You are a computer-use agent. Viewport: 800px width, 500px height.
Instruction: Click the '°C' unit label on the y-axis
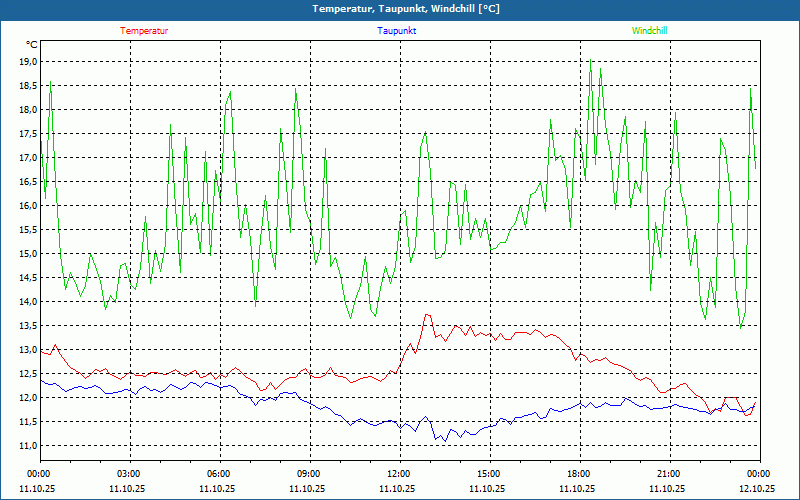click(32, 45)
